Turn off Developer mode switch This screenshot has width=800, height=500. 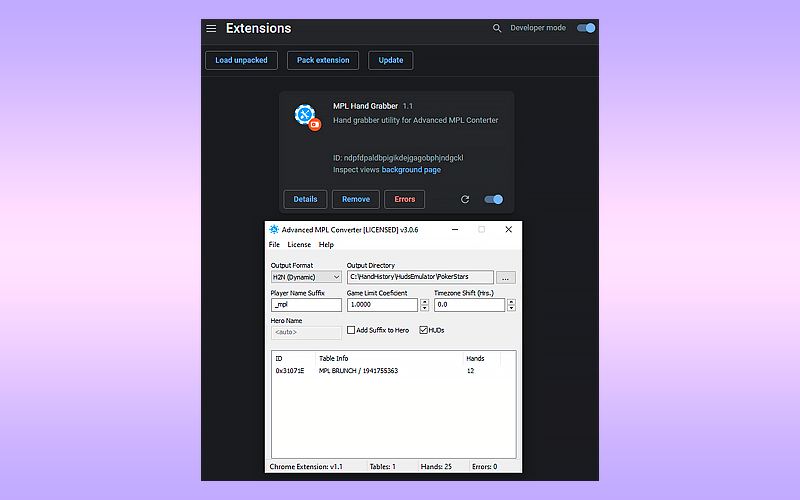[586, 28]
